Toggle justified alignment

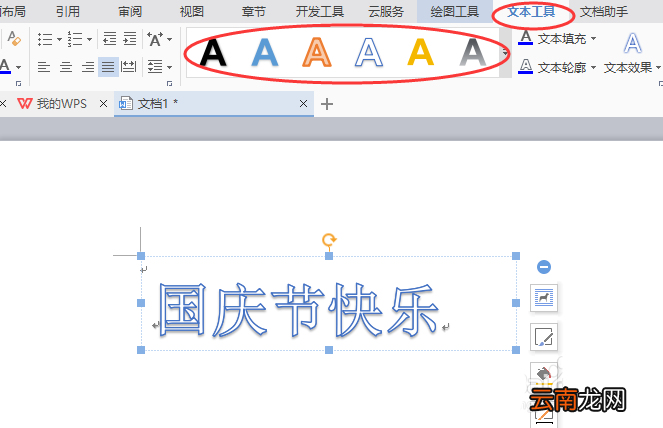coord(108,67)
